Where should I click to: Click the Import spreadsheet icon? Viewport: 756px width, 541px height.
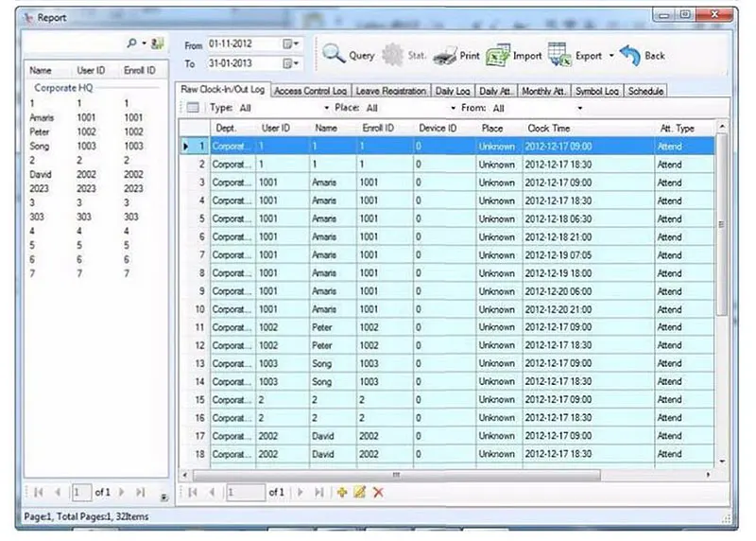click(x=498, y=56)
